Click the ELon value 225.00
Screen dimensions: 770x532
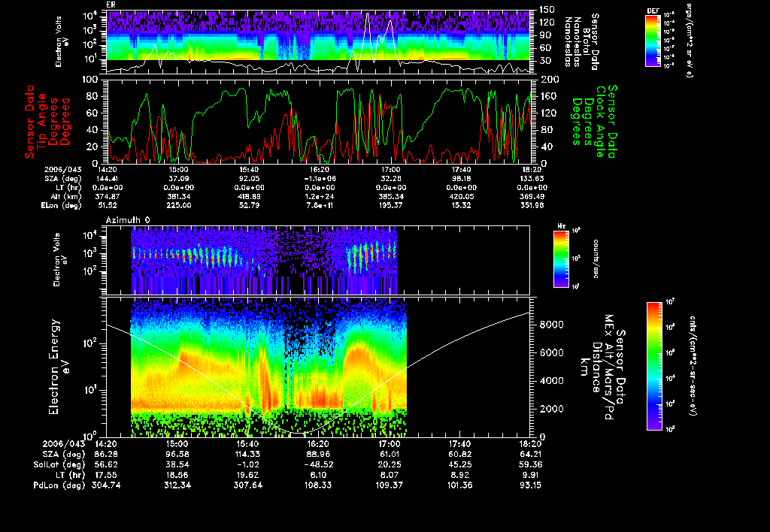pyautogui.click(x=179, y=205)
